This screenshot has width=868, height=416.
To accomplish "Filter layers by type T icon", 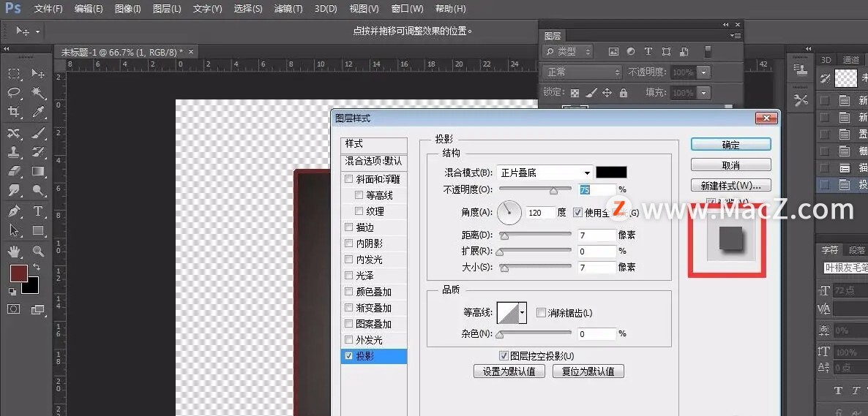I will tap(648, 51).
